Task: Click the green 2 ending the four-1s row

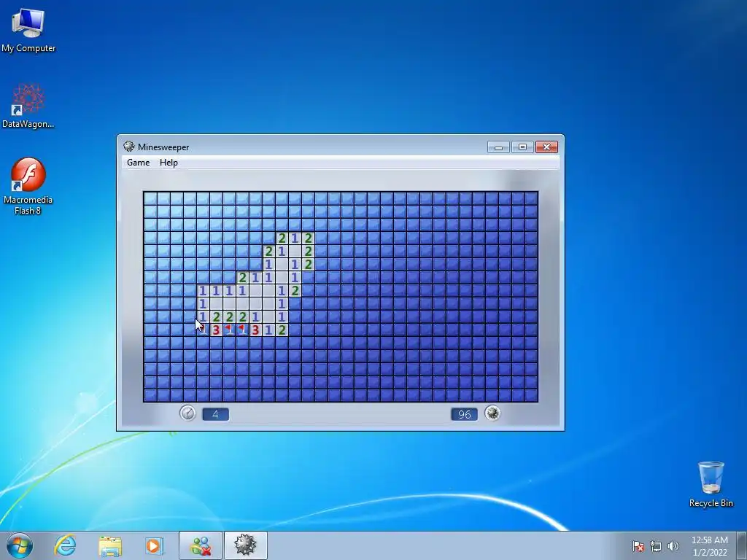Action: tap(295, 290)
